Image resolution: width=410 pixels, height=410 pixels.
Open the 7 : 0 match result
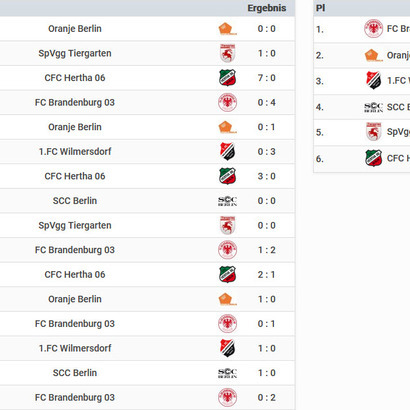[x=266, y=78]
